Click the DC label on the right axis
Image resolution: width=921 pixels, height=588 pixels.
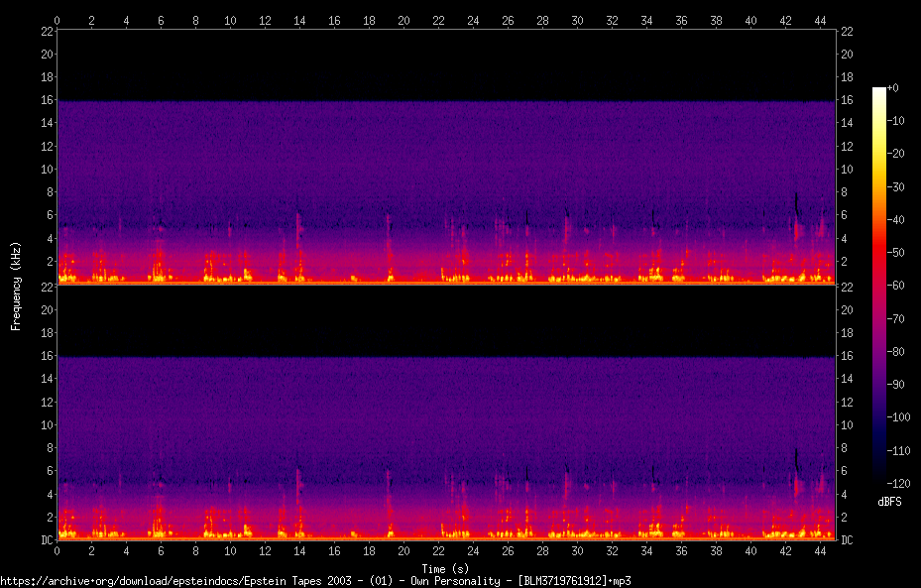(848, 540)
